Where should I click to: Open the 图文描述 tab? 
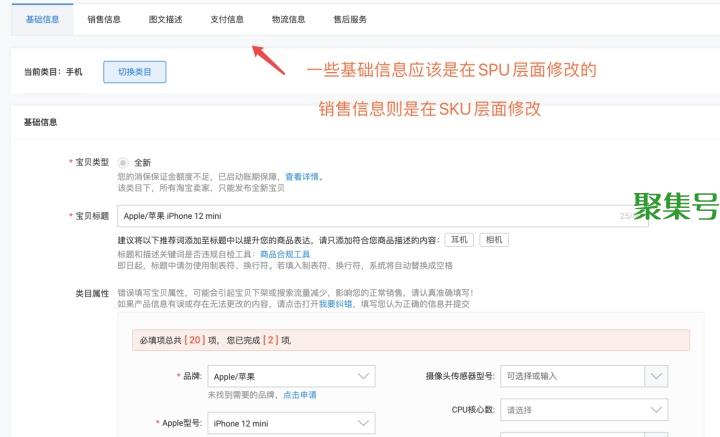point(166,19)
